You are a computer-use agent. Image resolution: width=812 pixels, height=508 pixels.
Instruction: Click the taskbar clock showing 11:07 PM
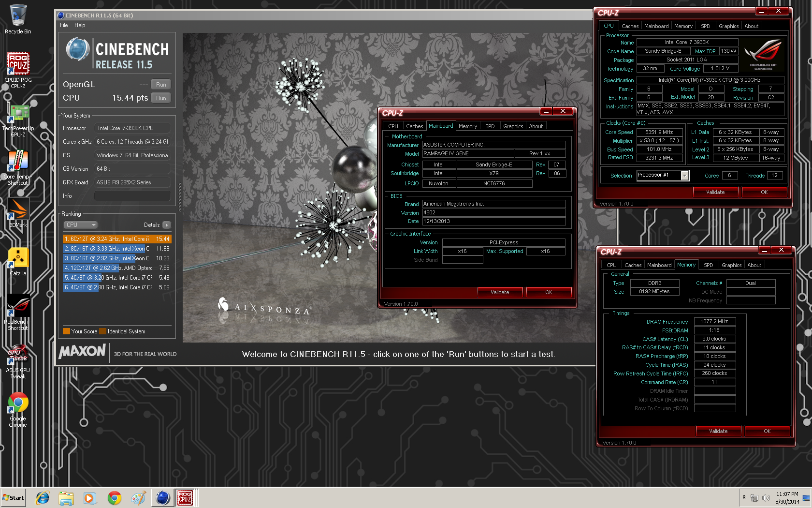pyautogui.click(x=787, y=498)
